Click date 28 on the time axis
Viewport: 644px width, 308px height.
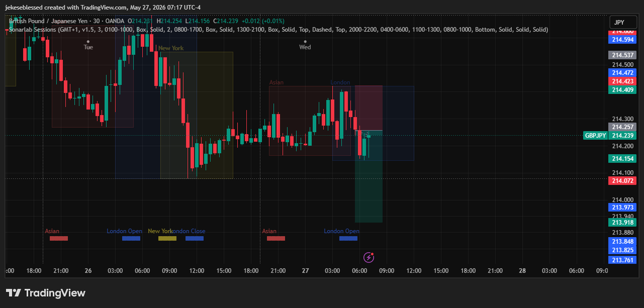[x=522, y=271]
